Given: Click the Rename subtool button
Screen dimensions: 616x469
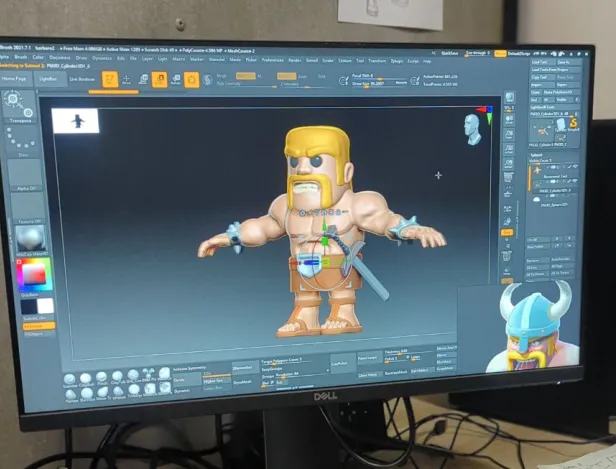Looking at the screenshot, I should [x=538, y=260].
